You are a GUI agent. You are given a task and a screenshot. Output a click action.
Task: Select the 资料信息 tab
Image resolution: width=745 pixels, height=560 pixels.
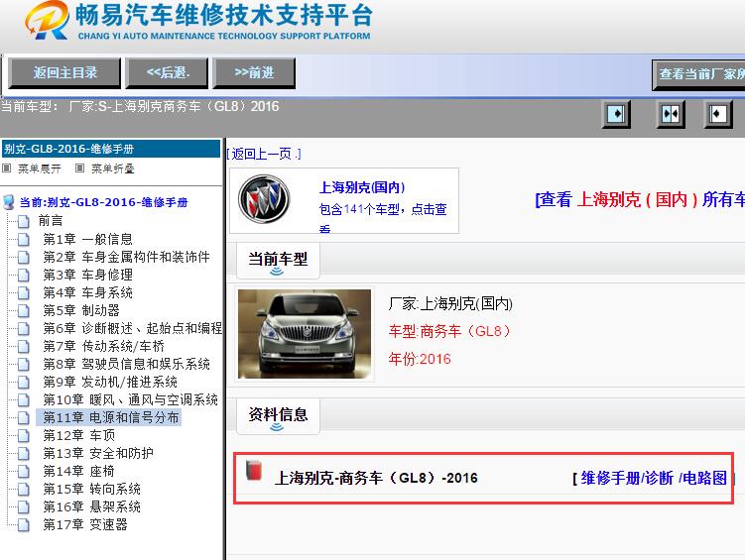click(278, 415)
